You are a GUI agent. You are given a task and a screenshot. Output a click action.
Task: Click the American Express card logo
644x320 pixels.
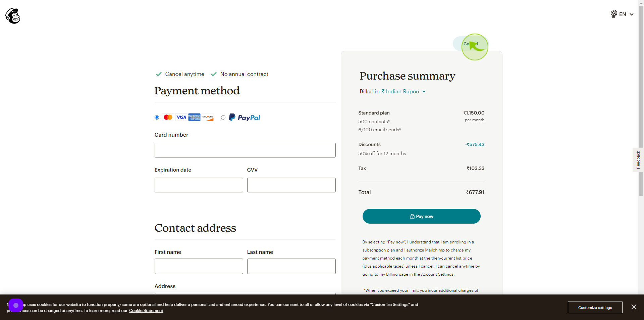[x=194, y=117]
